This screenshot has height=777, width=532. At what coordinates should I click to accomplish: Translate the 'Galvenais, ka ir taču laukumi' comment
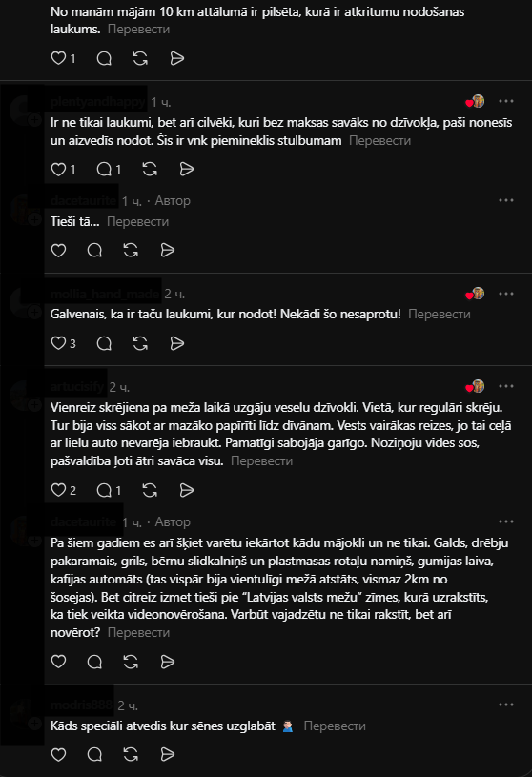[x=440, y=315]
